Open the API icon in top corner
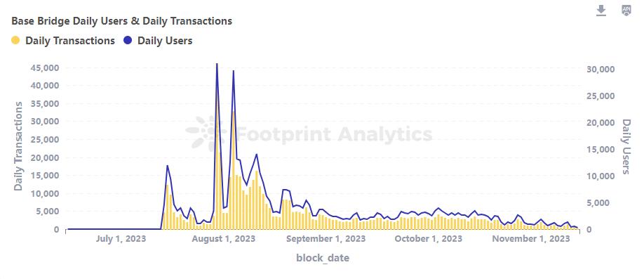The image size is (644, 279). point(626,11)
